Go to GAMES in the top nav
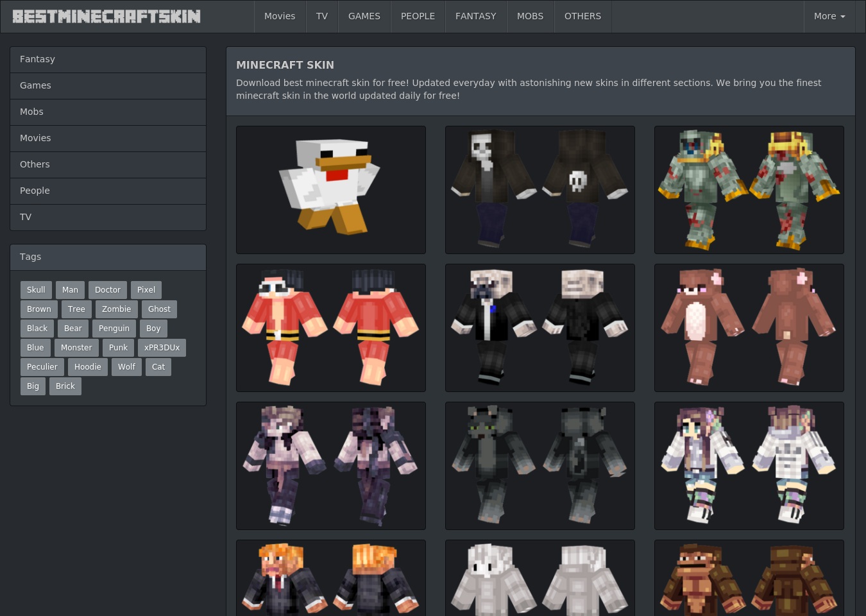Screen dimensions: 866x616 coord(364,16)
